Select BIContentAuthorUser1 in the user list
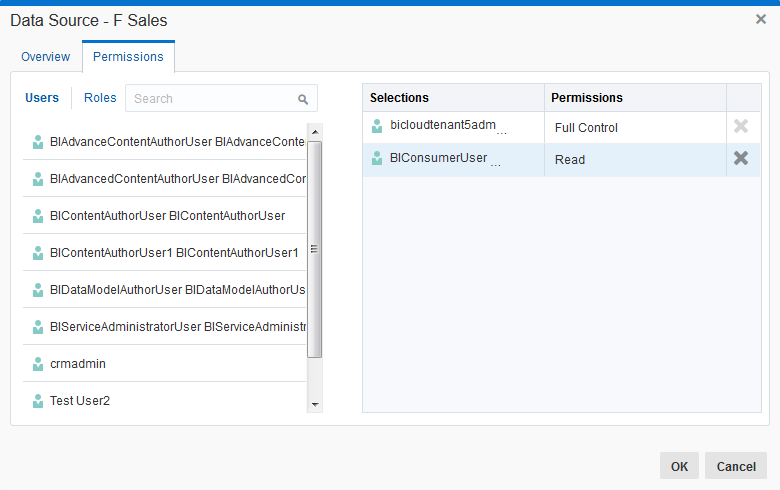780x490 pixels. tap(165, 253)
